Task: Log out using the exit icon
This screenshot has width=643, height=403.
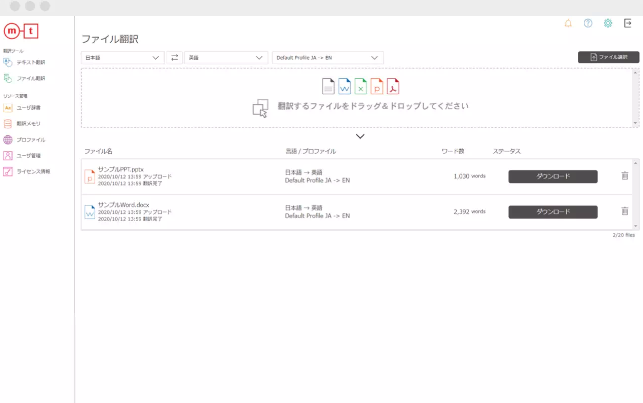Action: tap(627, 23)
